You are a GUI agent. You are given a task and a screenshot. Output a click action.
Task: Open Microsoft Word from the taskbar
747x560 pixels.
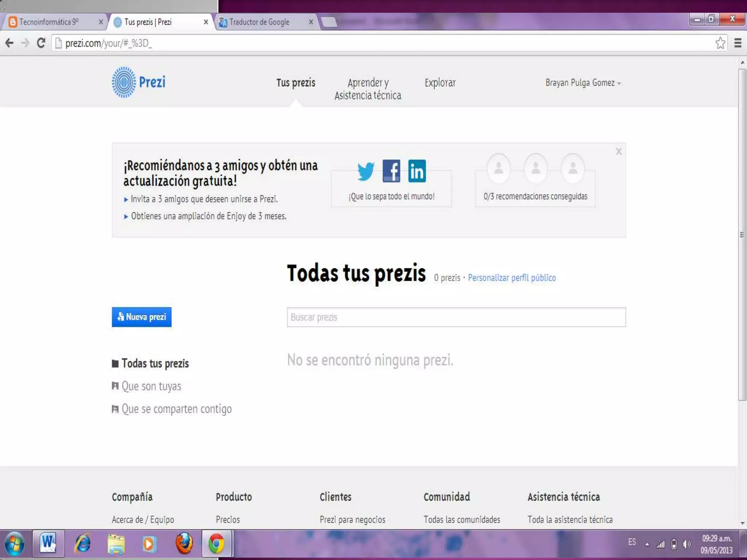(x=49, y=543)
